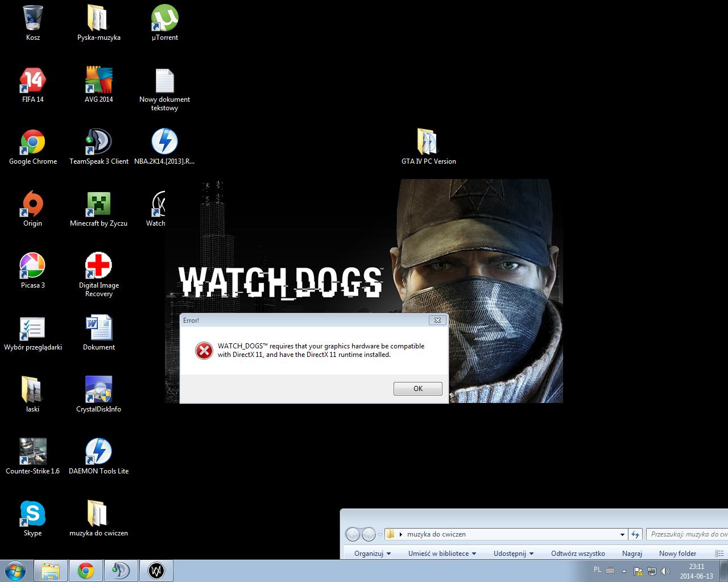The height and width of the screenshot is (582, 728).
Task: Select the FIFA 14 desktop shortcut
Action: pos(33,85)
